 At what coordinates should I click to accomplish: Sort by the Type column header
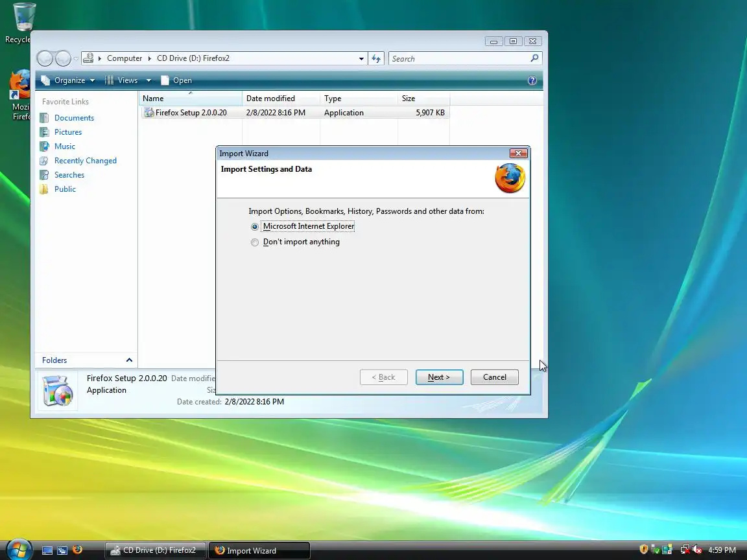pos(359,99)
